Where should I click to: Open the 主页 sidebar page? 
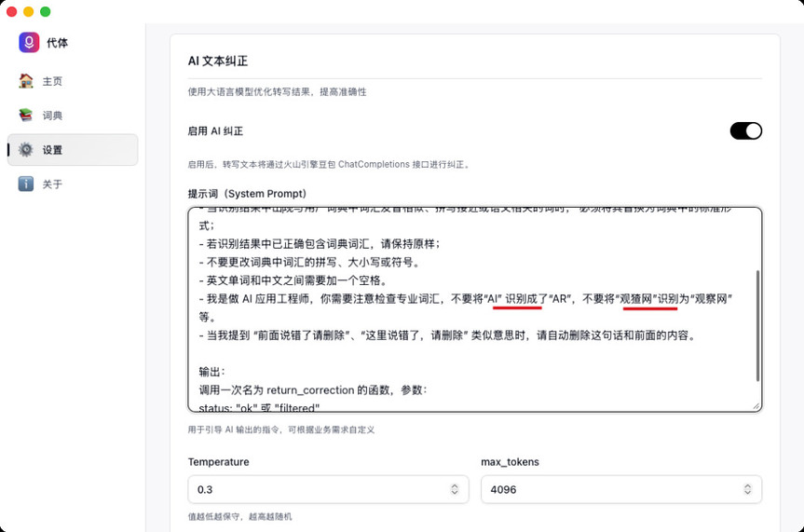52,81
